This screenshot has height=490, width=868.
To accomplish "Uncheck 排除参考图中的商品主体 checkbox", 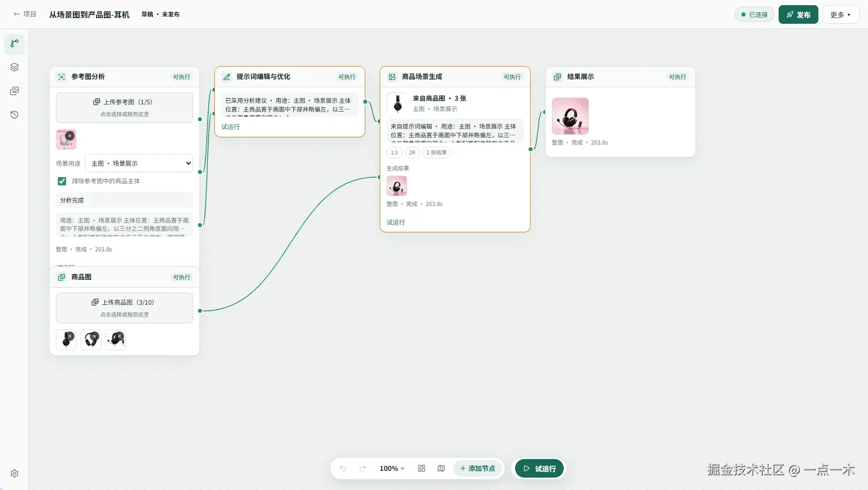I will (62, 181).
